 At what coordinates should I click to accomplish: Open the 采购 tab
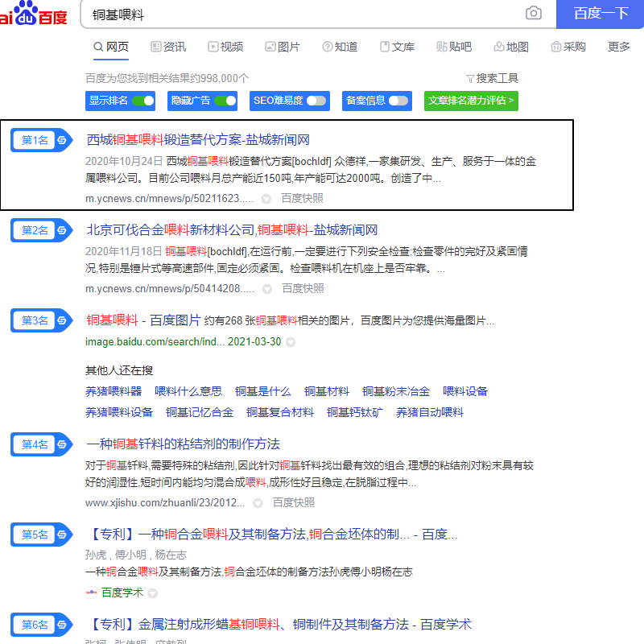click(x=568, y=47)
